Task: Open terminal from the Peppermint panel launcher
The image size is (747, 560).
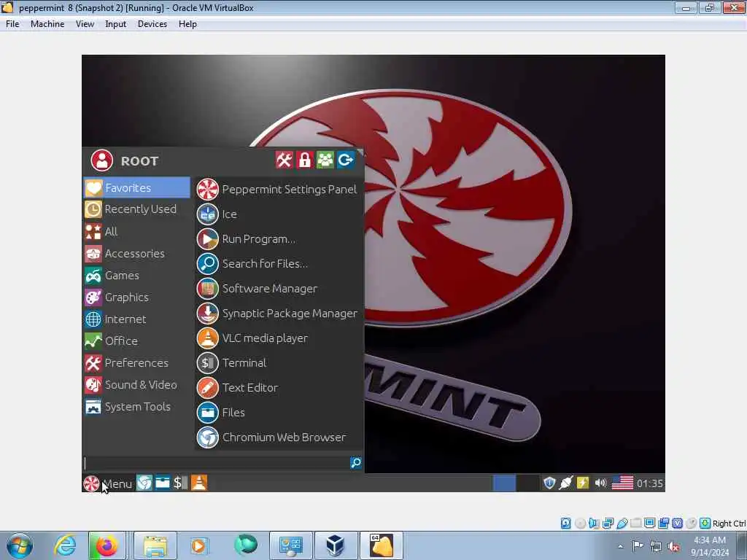Action: point(180,483)
